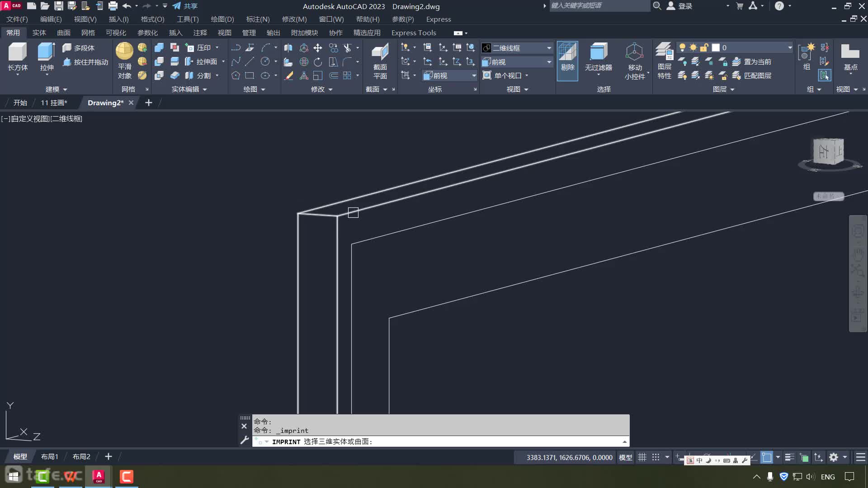Open AutoCAD from the Windows taskbar
This screenshot has width=868, height=488.
click(x=99, y=476)
